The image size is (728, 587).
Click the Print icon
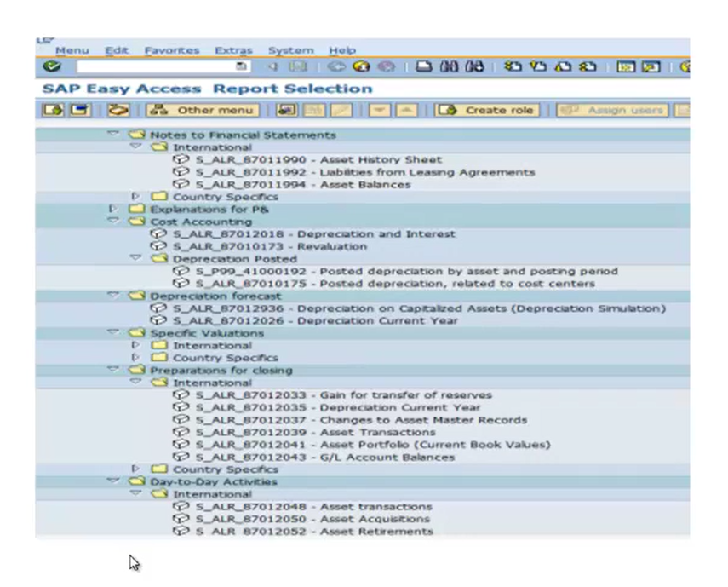[x=423, y=66]
